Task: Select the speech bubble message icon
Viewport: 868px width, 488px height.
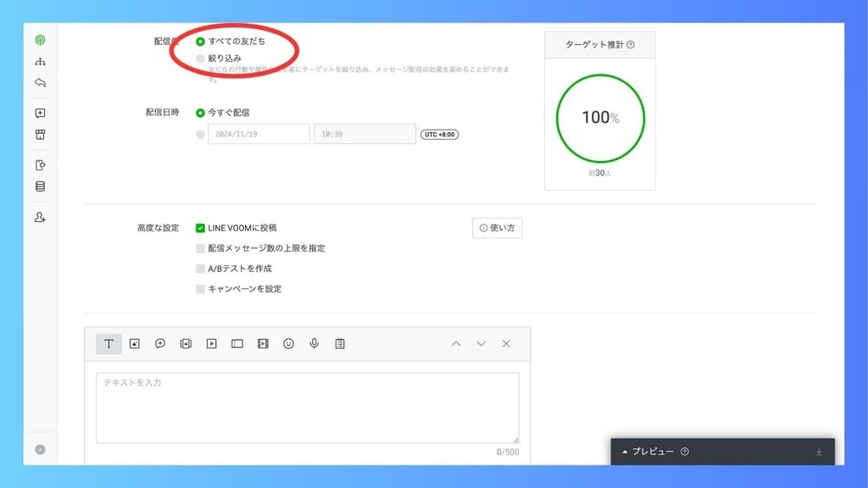Action: (160, 344)
